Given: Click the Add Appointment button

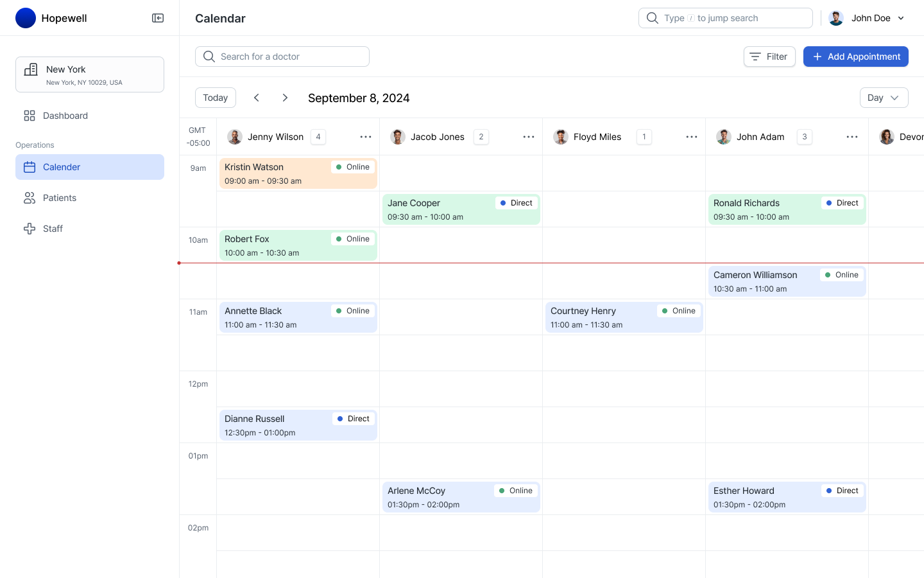Looking at the screenshot, I should pyautogui.click(x=856, y=57).
